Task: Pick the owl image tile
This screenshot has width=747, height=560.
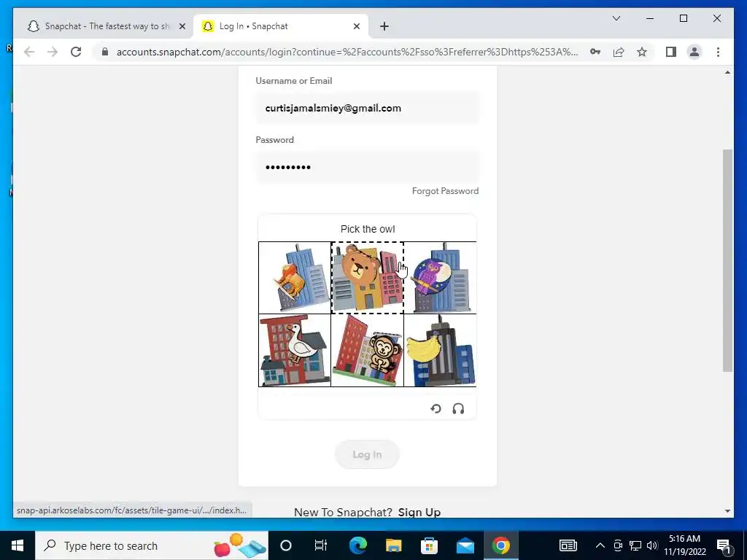Action: (x=440, y=278)
